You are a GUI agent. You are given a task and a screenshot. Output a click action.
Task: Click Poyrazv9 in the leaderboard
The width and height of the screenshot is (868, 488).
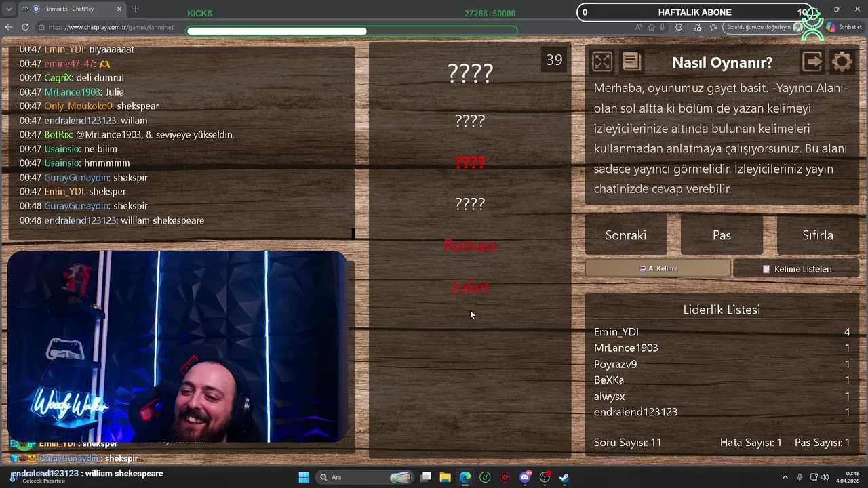click(615, 364)
